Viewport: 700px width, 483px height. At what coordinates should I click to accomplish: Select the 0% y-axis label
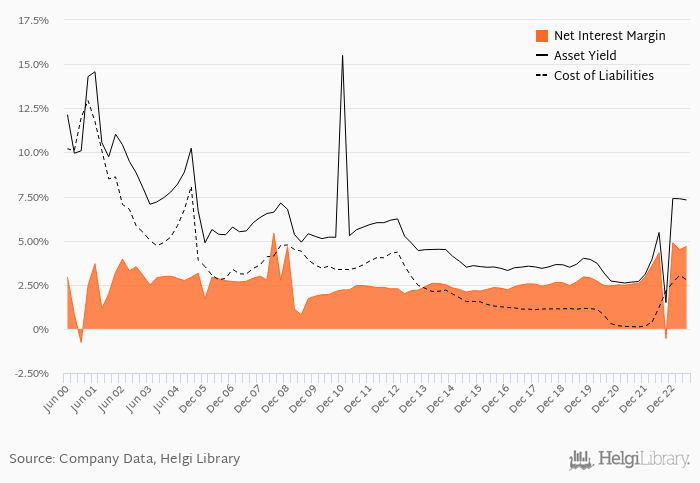44,330
